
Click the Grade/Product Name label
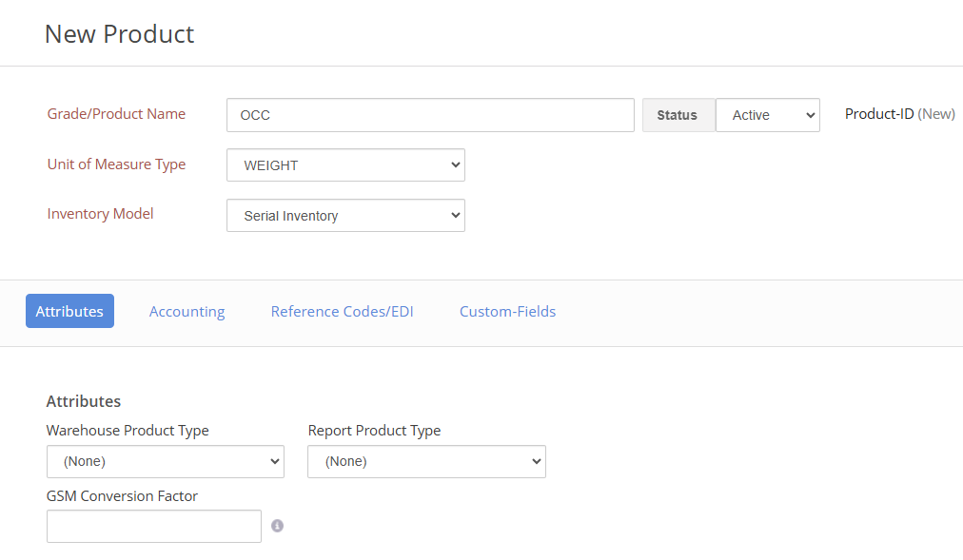tap(116, 114)
